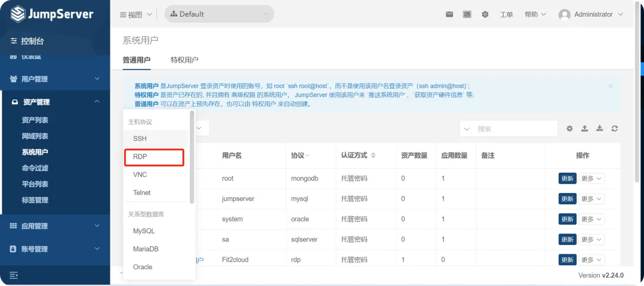Screen dimensions: 644x286
Task: Click 更新 button for jumpserver row
Action: pyautogui.click(x=567, y=198)
